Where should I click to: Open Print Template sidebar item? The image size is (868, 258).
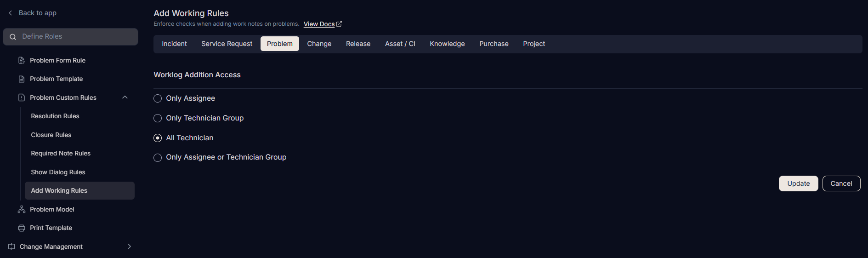[51, 228]
